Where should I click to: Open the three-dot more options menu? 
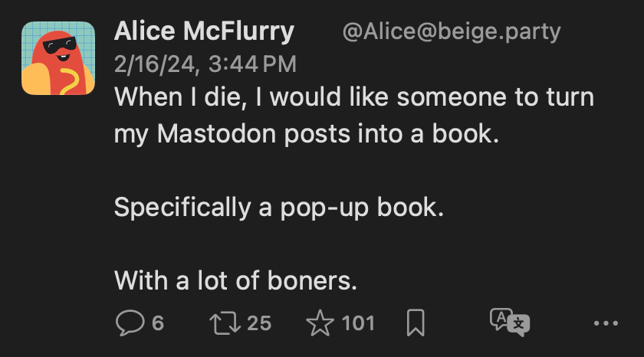point(606,323)
